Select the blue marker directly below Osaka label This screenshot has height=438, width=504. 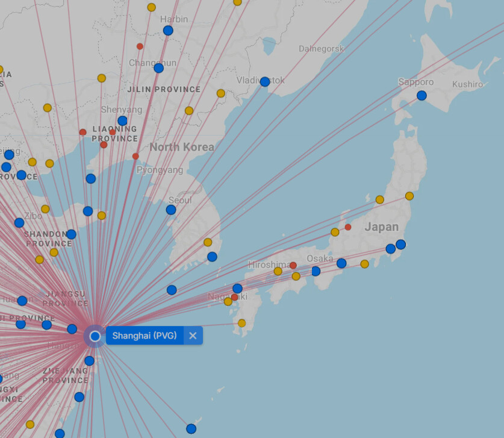coord(316,271)
